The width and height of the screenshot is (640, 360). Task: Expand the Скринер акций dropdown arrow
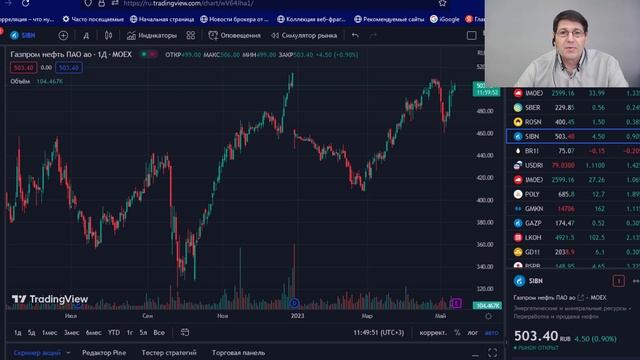coord(68,353)
